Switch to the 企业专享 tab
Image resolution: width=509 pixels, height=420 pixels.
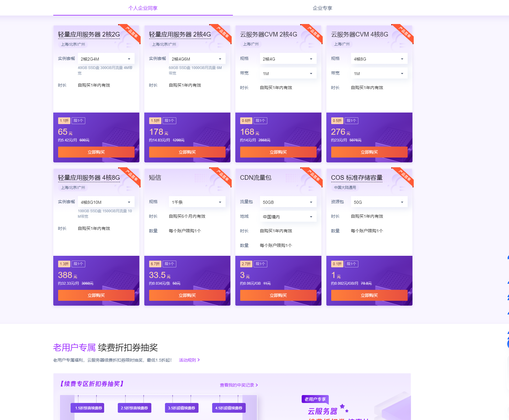[322, 8]
